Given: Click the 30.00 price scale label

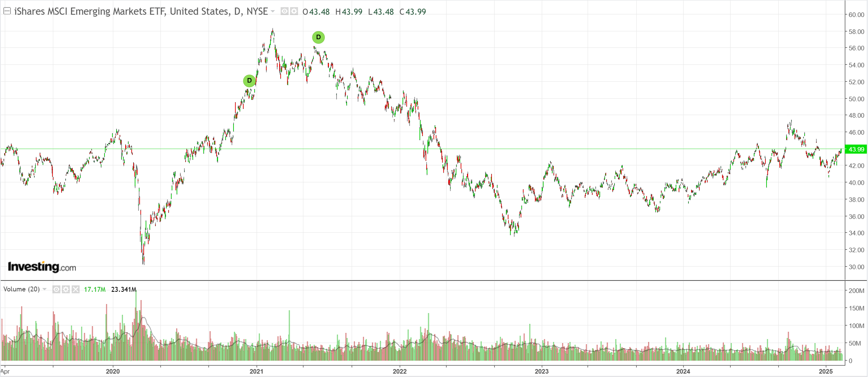Looking at the screenshot, I should [856, 267].
